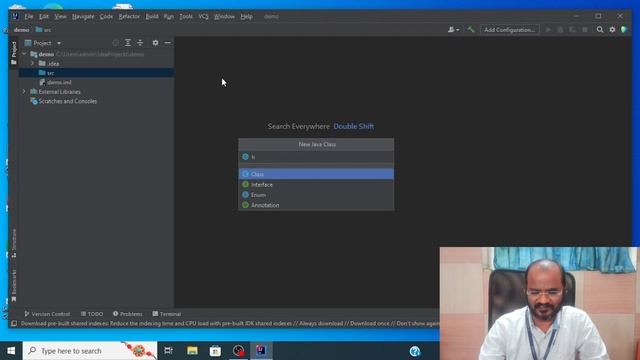Open the Run menu
640x360 pixels.
169,17
